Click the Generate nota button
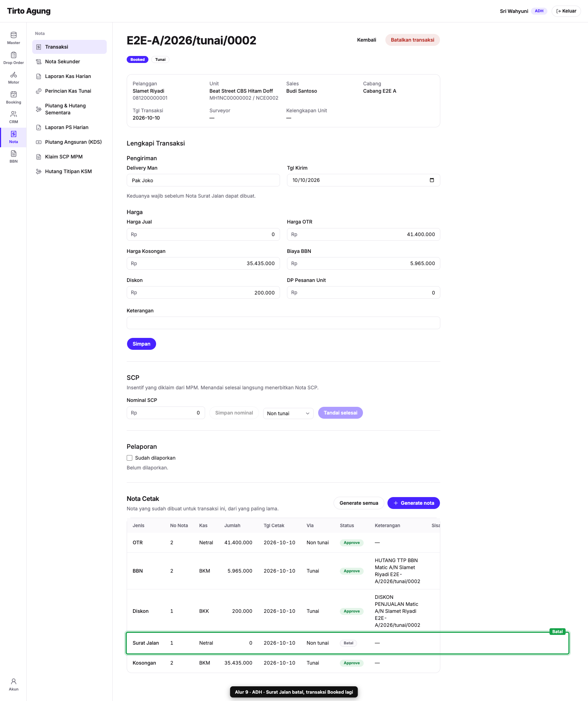The height and width of the screenshot is (701, 588). tap(414, 503)
